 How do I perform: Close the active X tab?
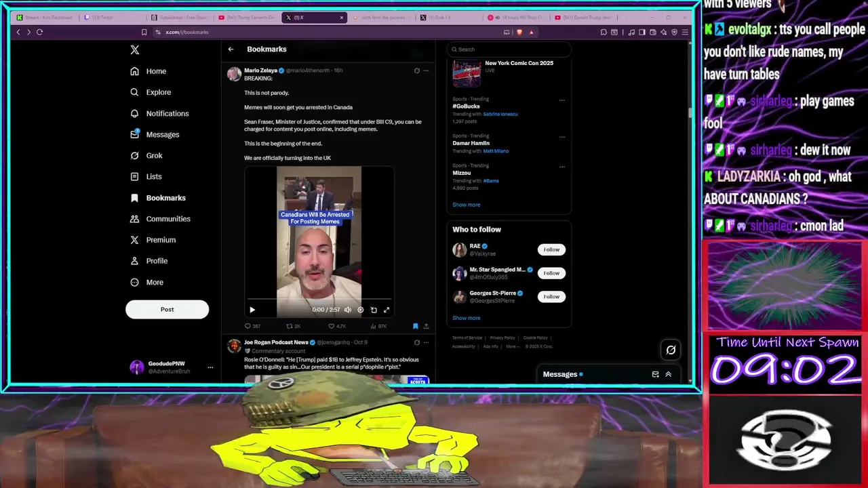[342, 18]
